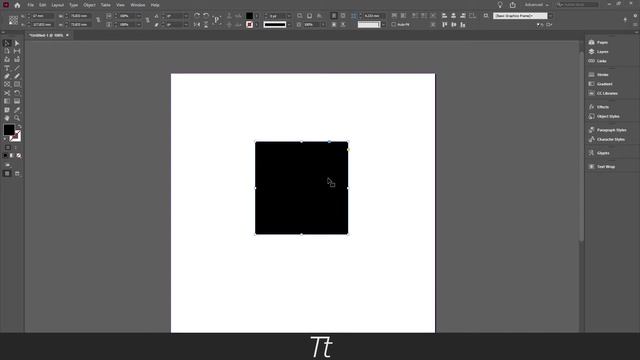The height and width of the screenshot is (360, 640).
Task: Select the Selection tool in toolbox
Action: (x=7, y=43)
